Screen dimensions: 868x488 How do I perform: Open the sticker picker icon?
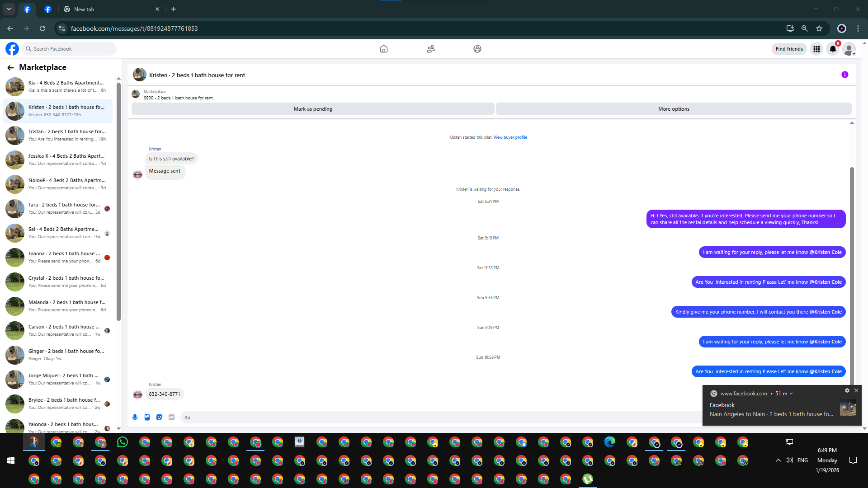[x=159, y=418]
